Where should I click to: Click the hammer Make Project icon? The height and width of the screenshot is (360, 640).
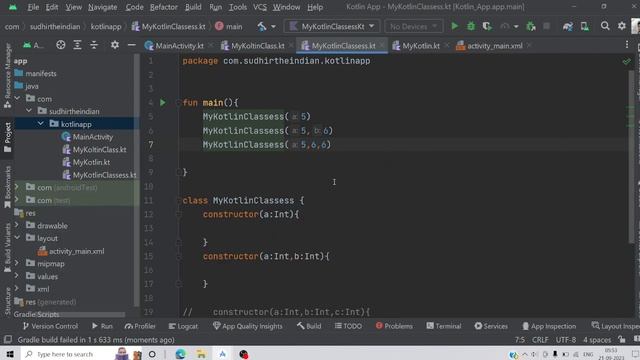click(262, 27)
